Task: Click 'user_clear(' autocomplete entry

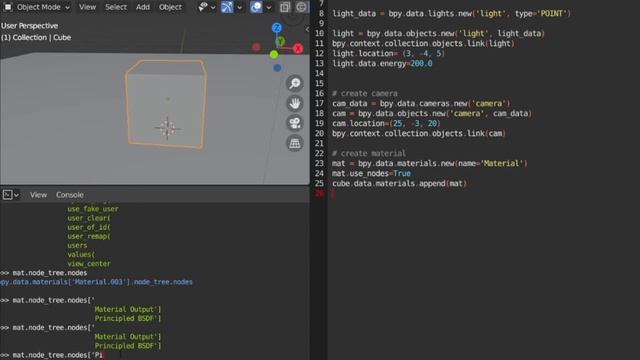Action: coord(89,218)
